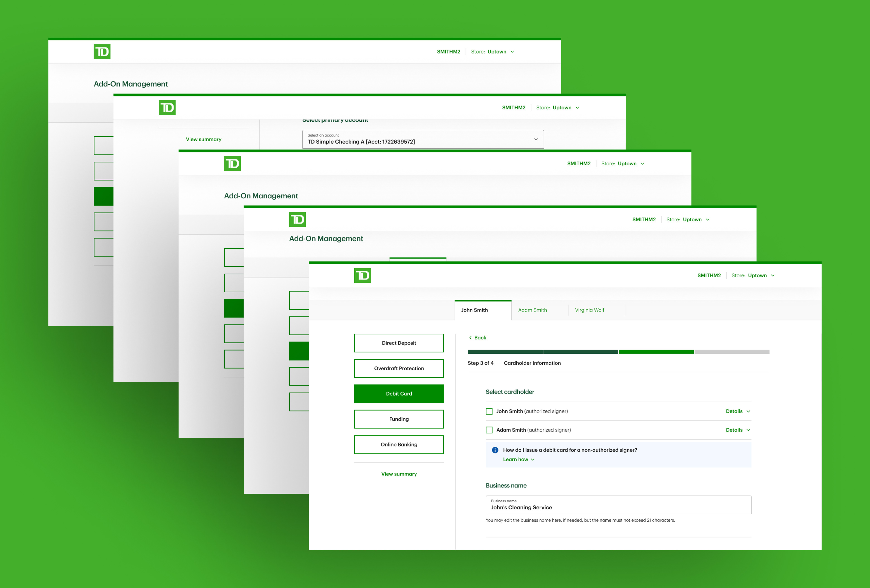Expand Details for John Smith cardholder
This screenshot has height=588, width=870.
pos(738,411)
